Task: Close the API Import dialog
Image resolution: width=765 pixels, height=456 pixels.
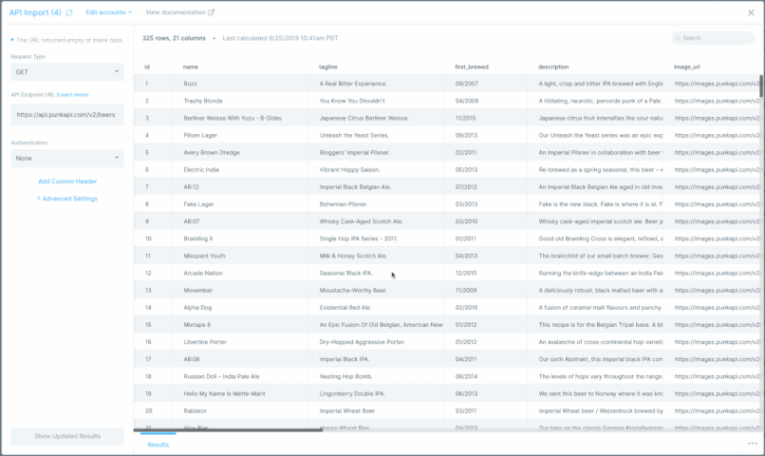Action: [x=751, y=13]
